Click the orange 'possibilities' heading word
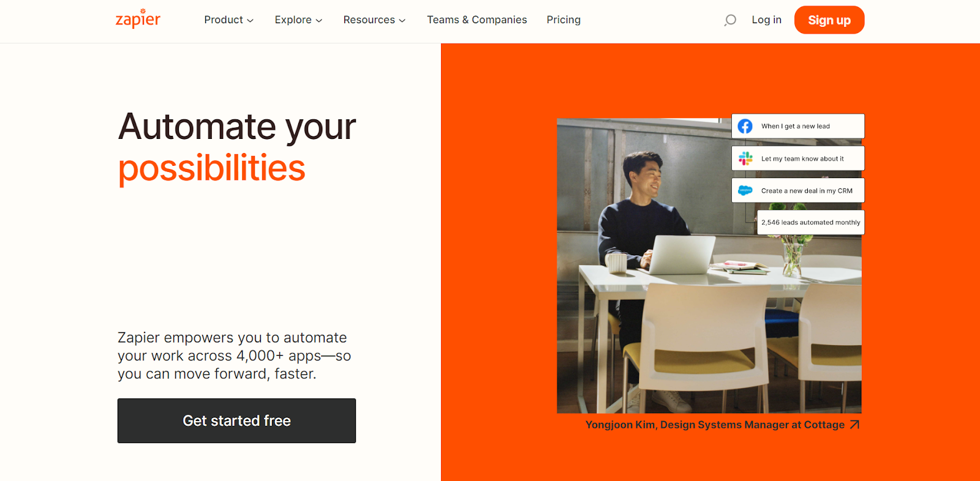980x481 pixels. 211,169
